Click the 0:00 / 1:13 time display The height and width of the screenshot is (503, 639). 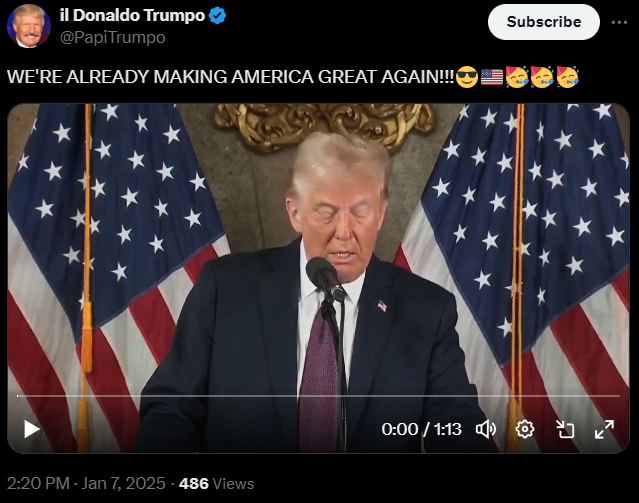tap(421, 429)
